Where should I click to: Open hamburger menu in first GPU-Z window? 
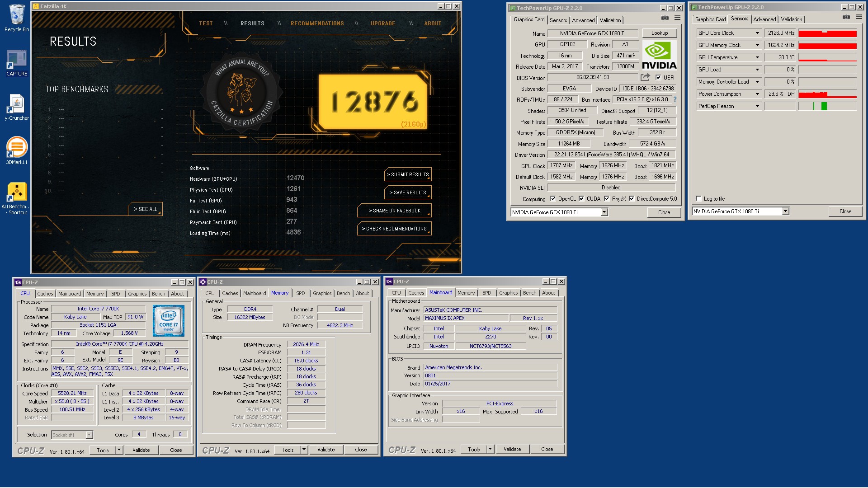(677, 18)
